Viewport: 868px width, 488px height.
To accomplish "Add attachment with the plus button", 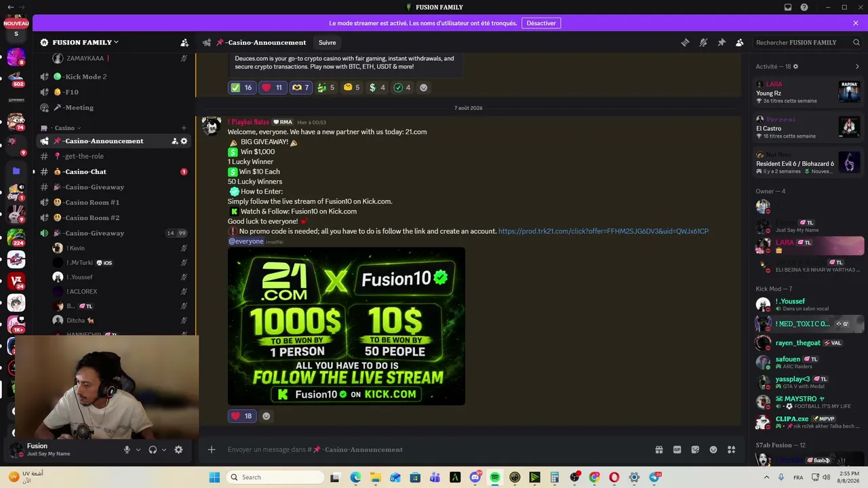I will 212,449.
